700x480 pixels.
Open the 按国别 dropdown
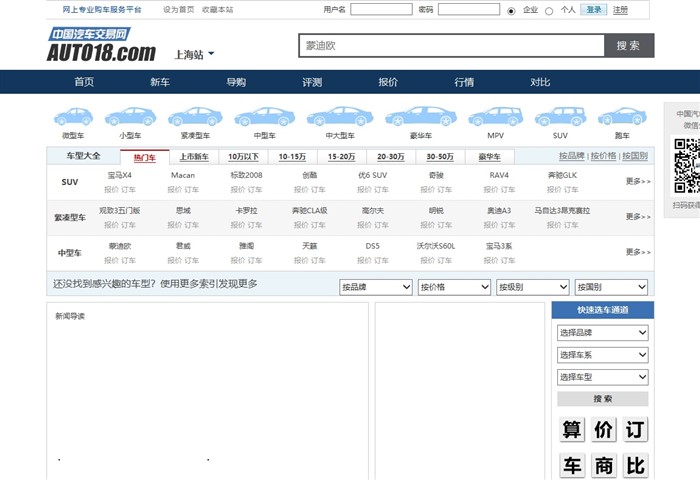coord(611,287)
